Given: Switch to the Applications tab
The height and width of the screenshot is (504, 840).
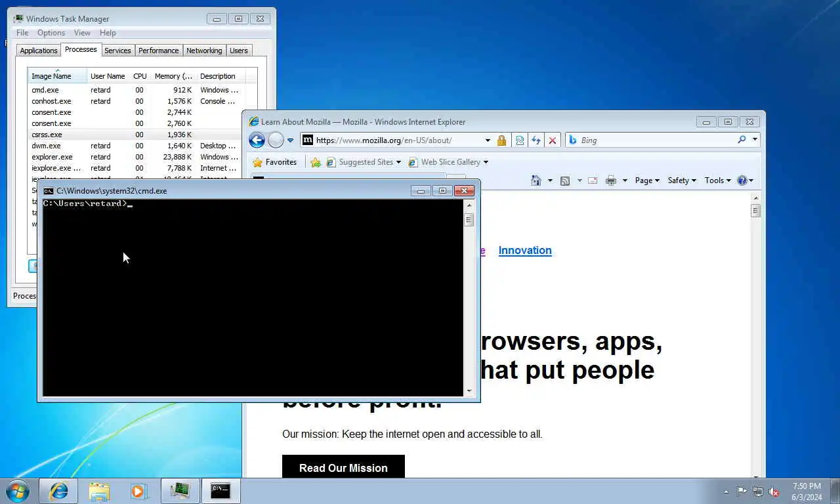Looking at the screenshot, I should tap(39, 51).
